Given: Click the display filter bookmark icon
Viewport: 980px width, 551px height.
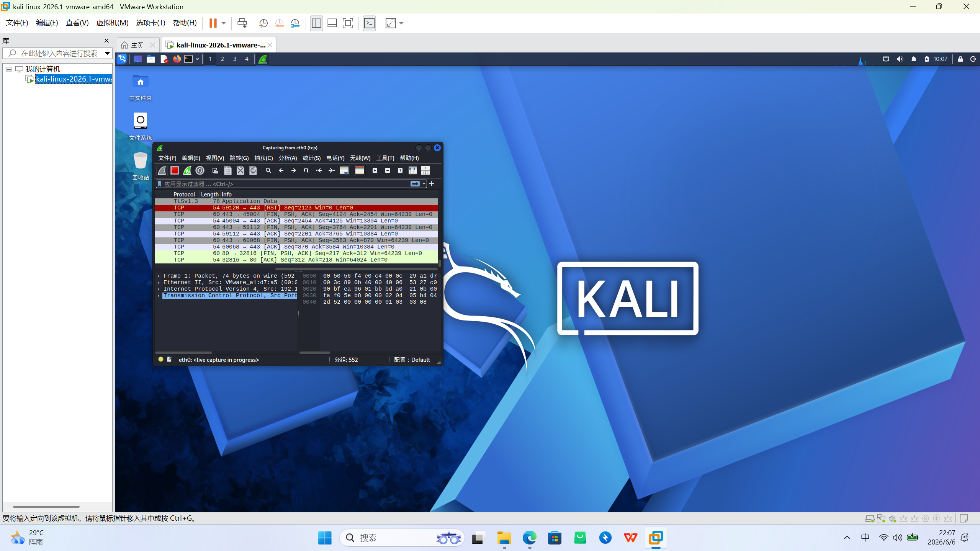Looking at the screenshot, I should (160, 184).
